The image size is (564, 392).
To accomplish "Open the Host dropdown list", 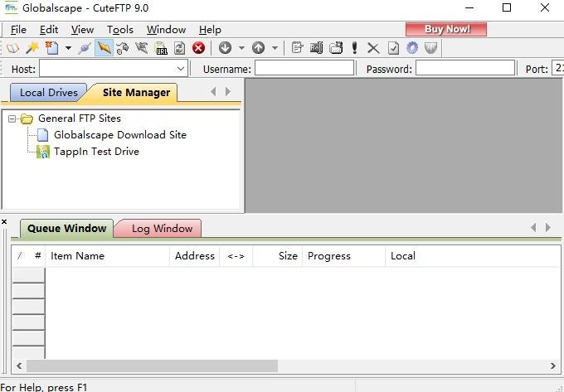I will pos(181,69).
